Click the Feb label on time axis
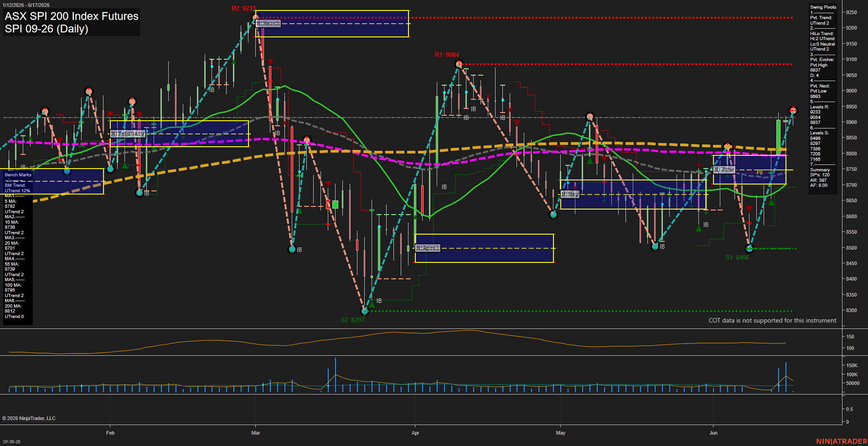This screenshot has height=446, width=868. point(110,433)
